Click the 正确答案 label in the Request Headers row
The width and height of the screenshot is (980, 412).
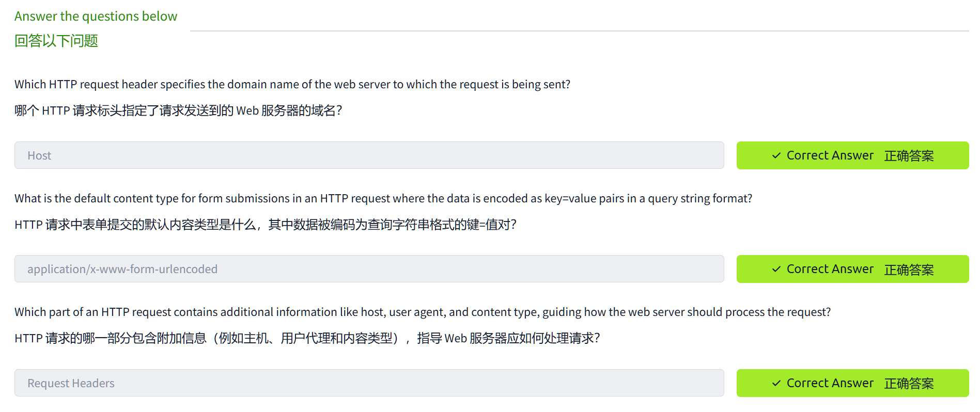click(909, 384)
